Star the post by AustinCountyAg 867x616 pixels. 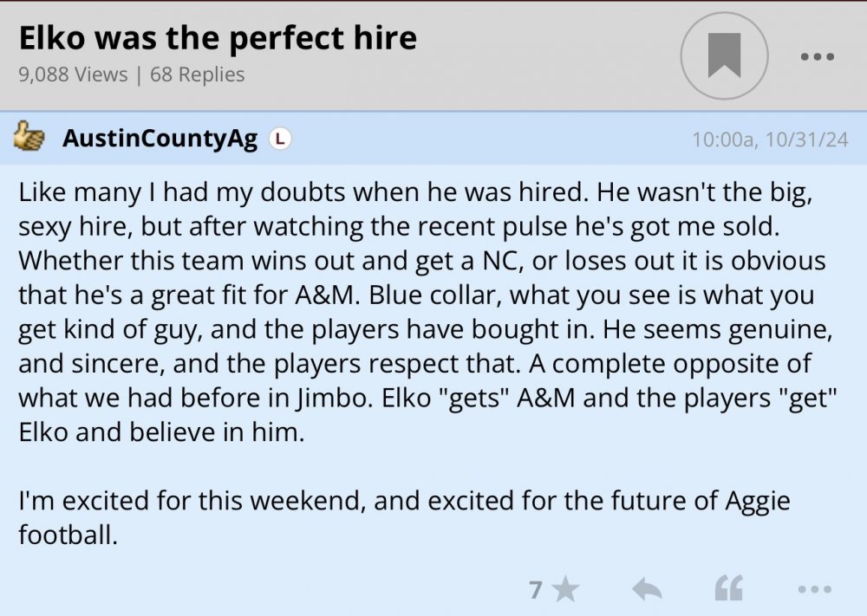(x=565, y=590)
